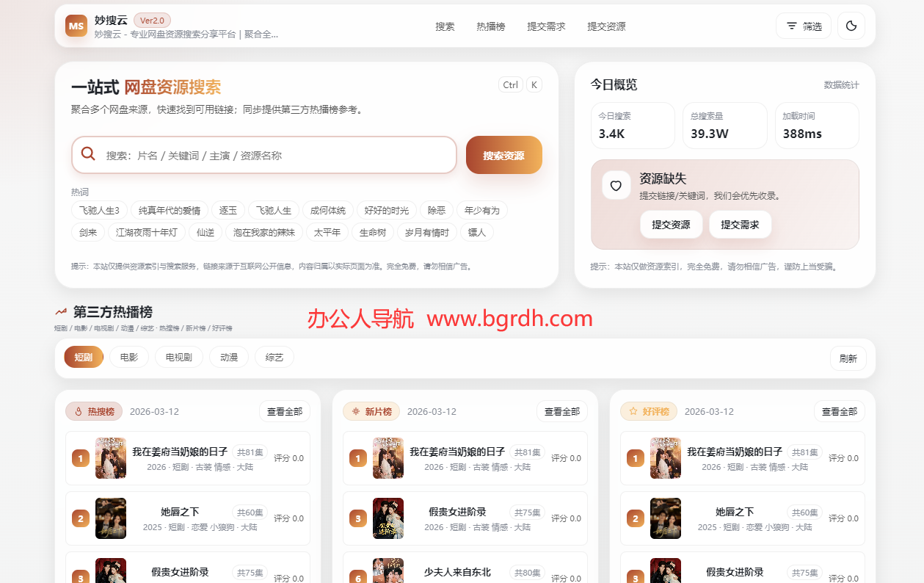This screenshot has width=924, height=583.
Task: Open 提交资源 nav item
Action: (x=606, y=26)
